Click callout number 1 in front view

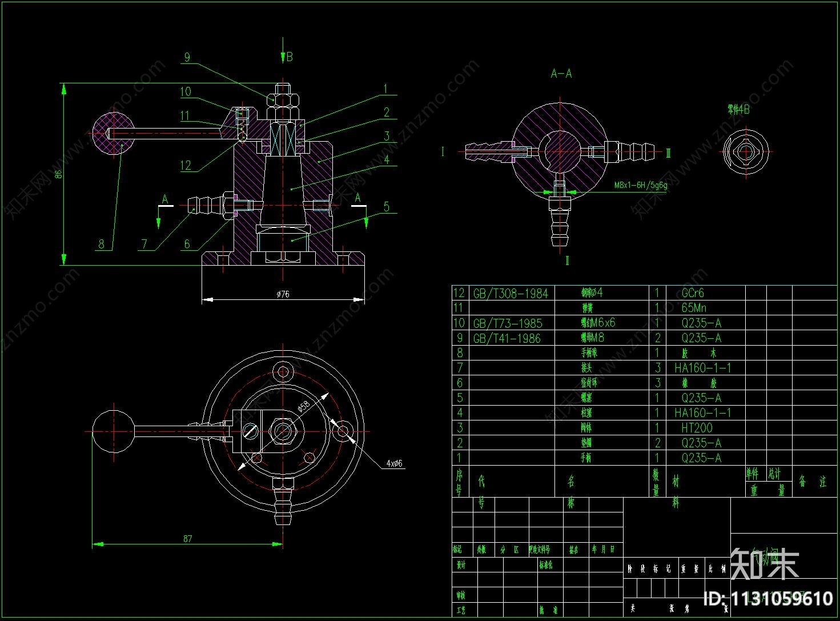click(386, 89)
